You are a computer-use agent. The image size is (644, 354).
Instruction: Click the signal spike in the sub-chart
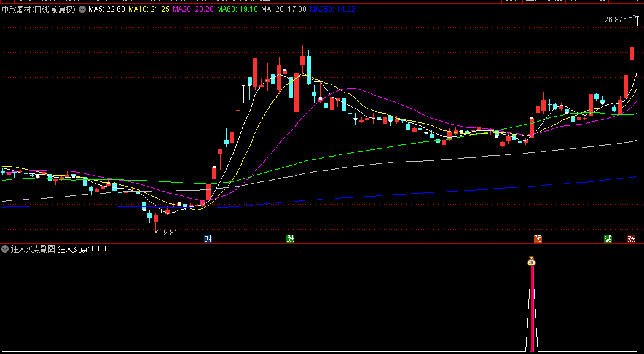click(x=532, y=308)
